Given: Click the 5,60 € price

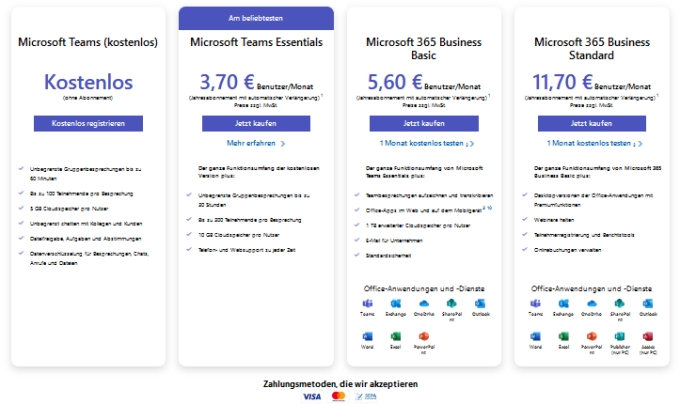Looking at the screenshot, I should [395, 82].
